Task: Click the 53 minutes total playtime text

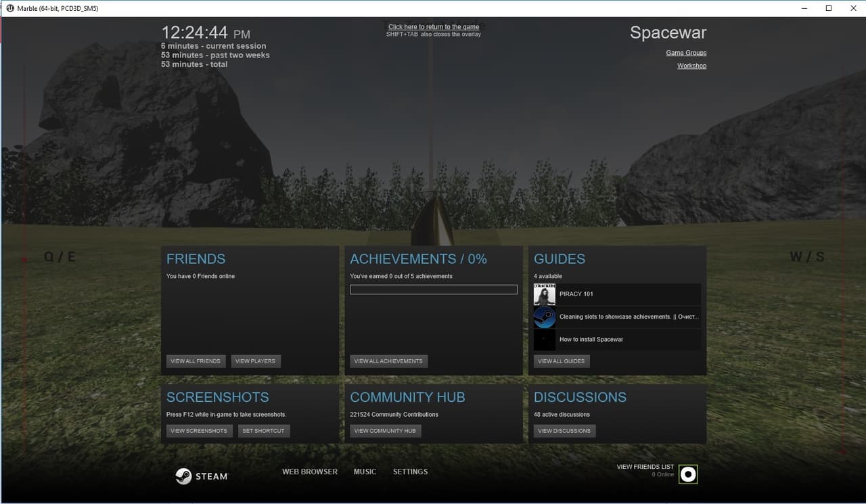Action: 194,64
